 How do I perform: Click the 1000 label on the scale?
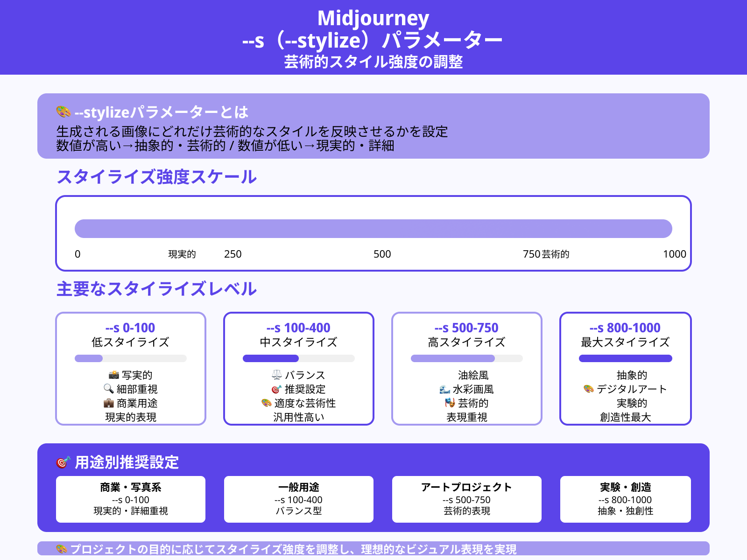pos(675,254)
